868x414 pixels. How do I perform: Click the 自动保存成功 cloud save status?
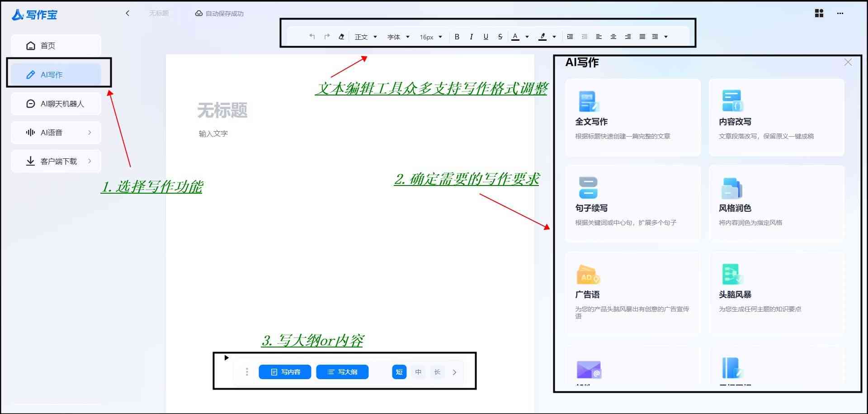(219, 14)
